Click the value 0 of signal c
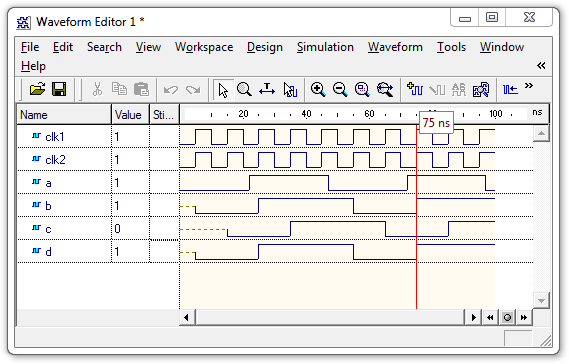This screenshot has height=364, width=569. (118, 229)
